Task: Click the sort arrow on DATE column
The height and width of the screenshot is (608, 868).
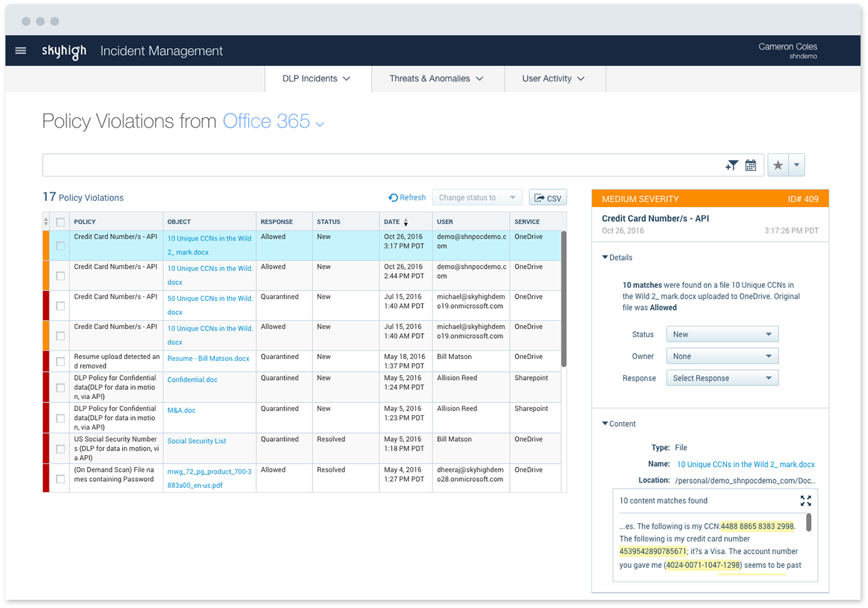Action: coord(406,222)
